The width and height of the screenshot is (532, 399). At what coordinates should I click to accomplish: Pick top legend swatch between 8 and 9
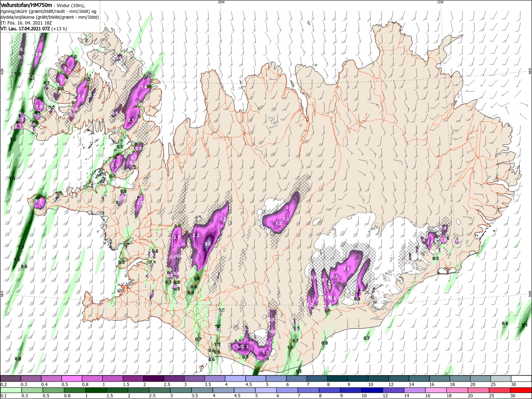point(337,378)
